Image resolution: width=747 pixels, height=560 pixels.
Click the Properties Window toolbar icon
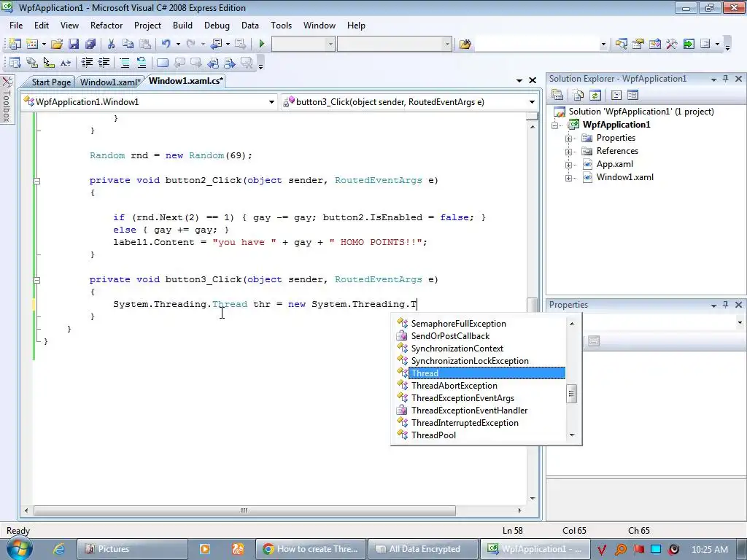tap(638, 44)
